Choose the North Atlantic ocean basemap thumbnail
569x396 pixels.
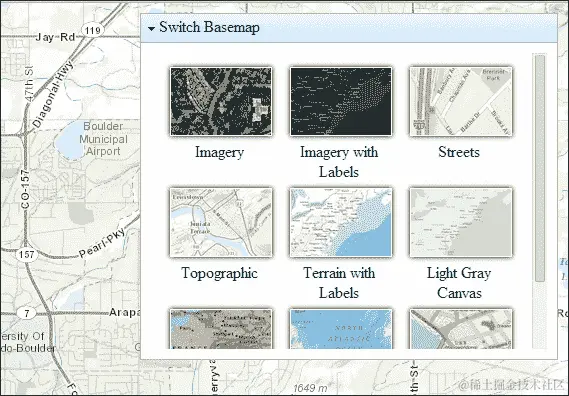[341, 329]
